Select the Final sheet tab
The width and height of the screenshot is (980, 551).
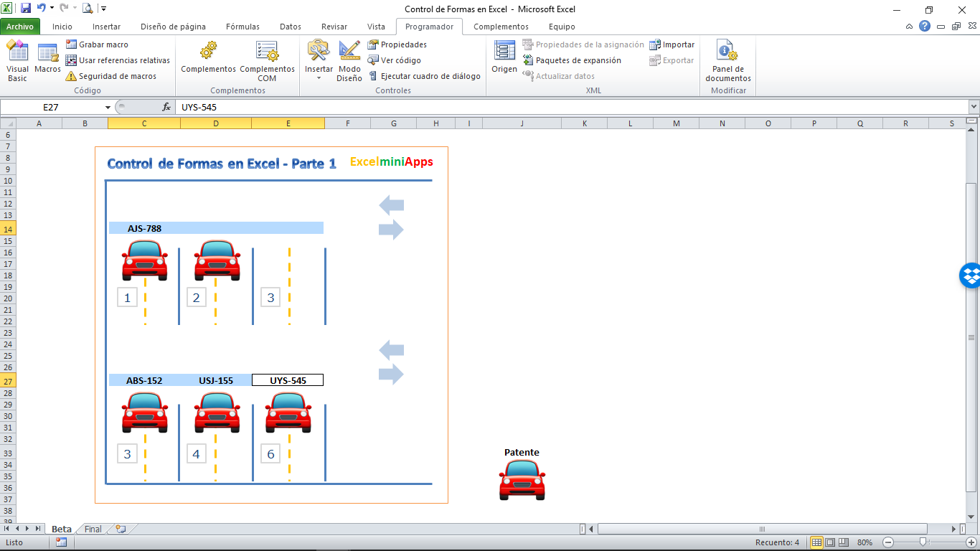click(x=92, y=529)
